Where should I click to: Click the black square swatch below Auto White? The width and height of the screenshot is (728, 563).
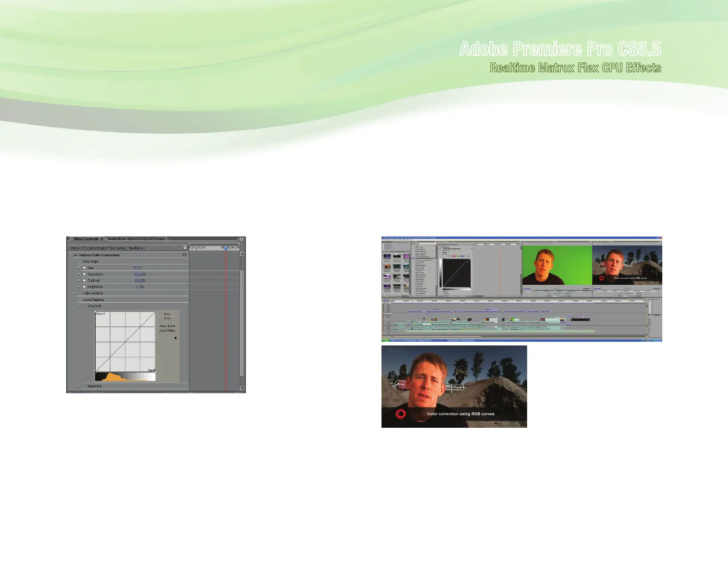pyautogui.click(x=175, y=338)
